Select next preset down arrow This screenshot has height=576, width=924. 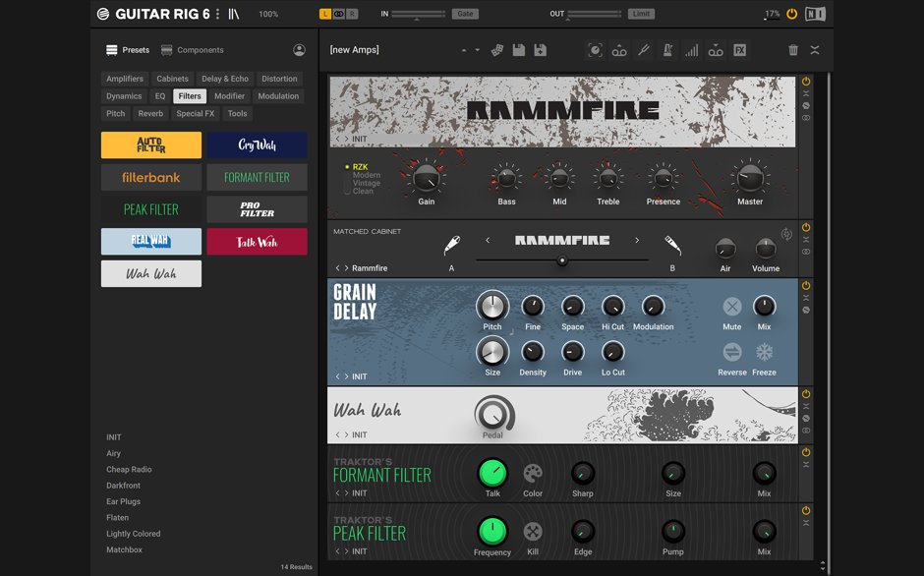[478, 51]
